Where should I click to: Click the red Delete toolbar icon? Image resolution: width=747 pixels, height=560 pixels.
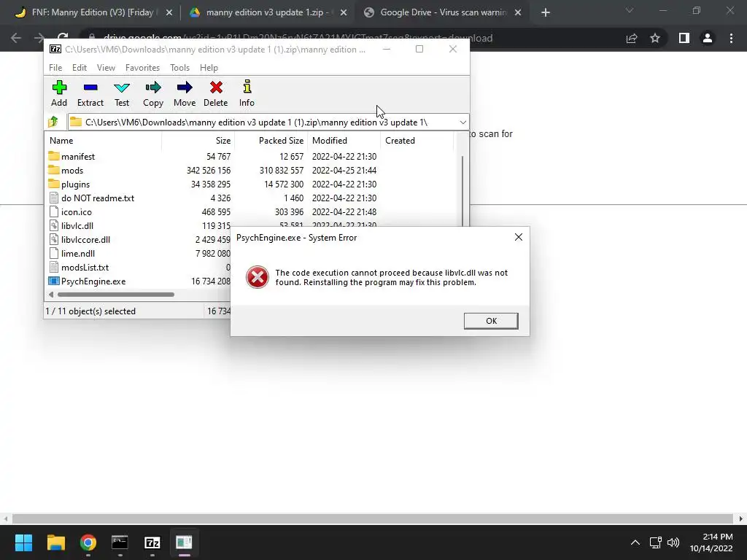click(x=216, y=93)
